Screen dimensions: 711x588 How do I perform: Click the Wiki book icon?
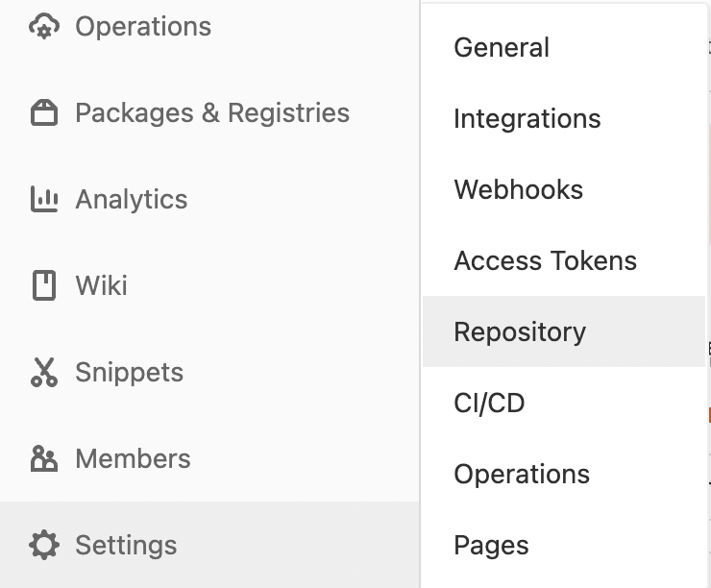click(44, 286)
